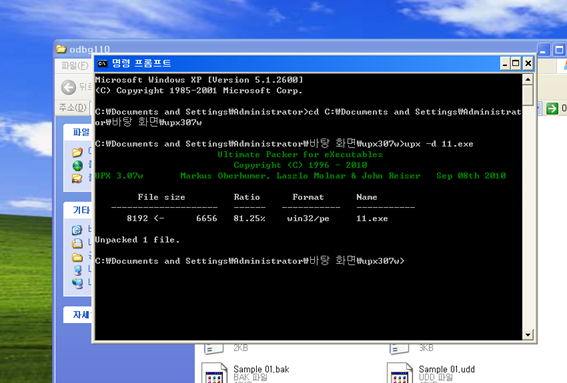The width and height of the screenshot is (567, 383).
Task: Click the 'upx -d 11.exe' command text
Action: [439, 144]
